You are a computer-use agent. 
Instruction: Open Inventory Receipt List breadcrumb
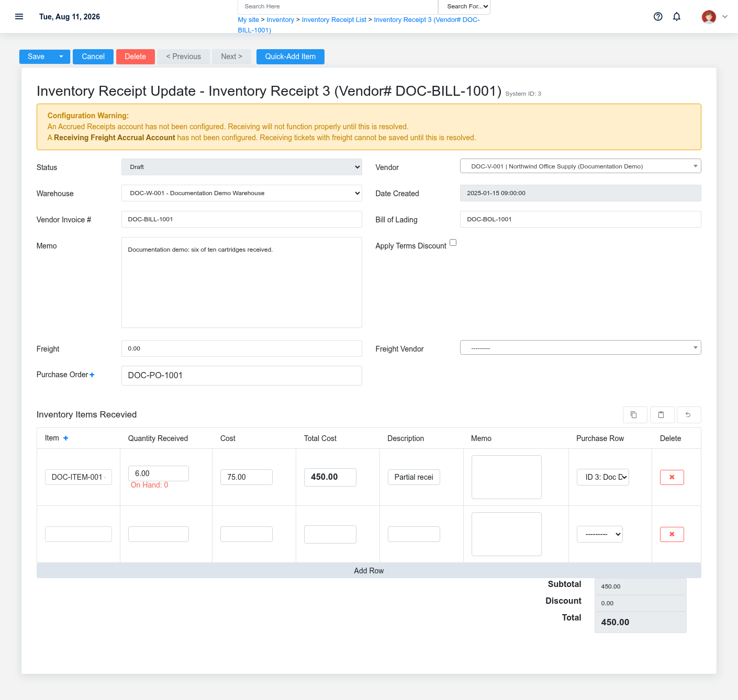[x=334, y=20]
